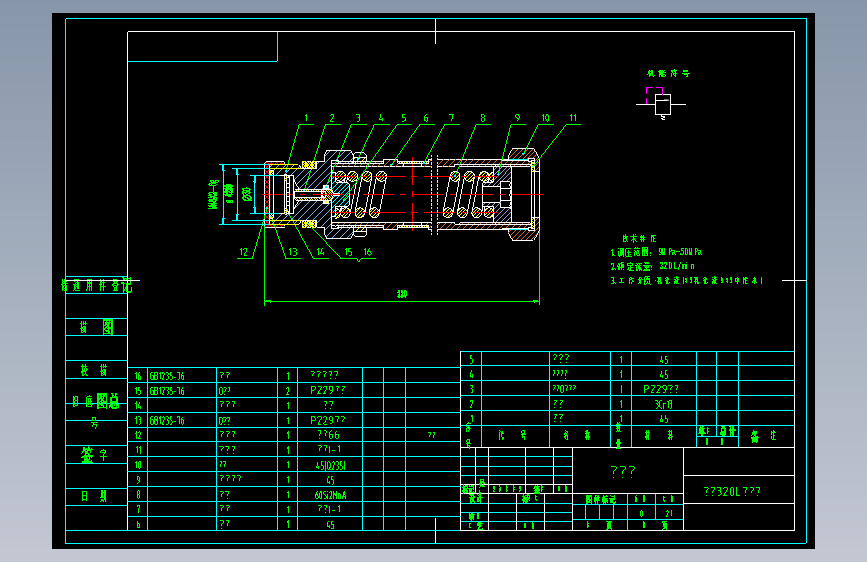Click balloon callout 1 above the valve drawing
Image resolution: width=867 pixels, height=562 pixels.
pos(306,118)
